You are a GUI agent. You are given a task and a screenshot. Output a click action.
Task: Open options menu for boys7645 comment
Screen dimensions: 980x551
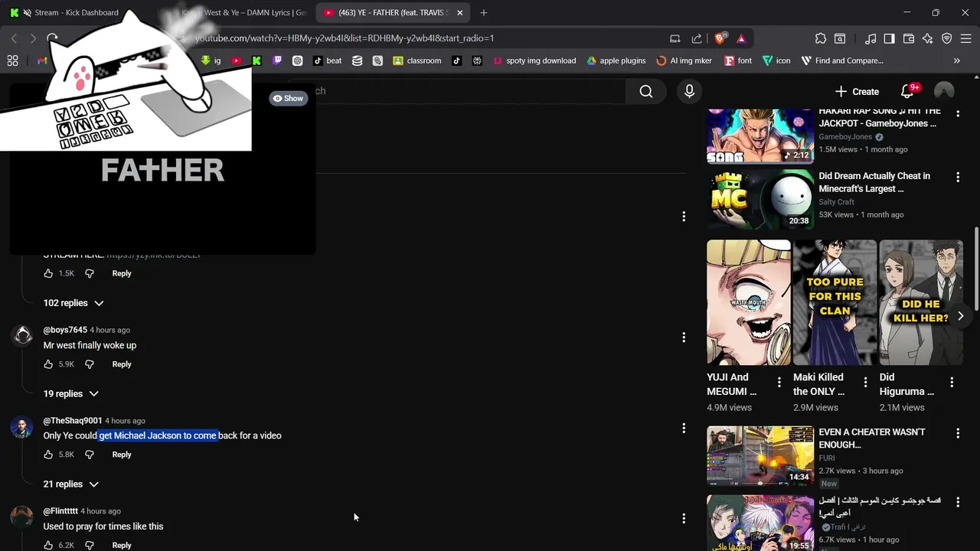click(684, 337)
